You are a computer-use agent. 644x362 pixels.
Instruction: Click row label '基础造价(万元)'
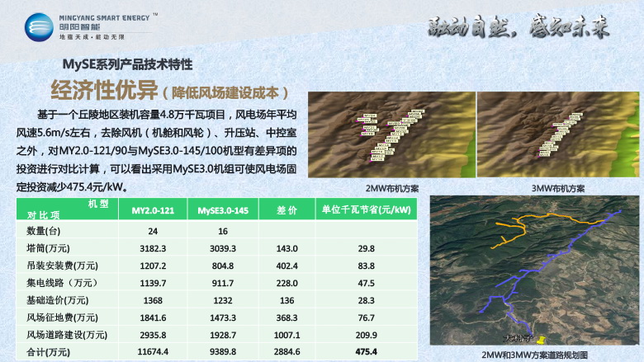pyautogui.click(x=58, y=300)
